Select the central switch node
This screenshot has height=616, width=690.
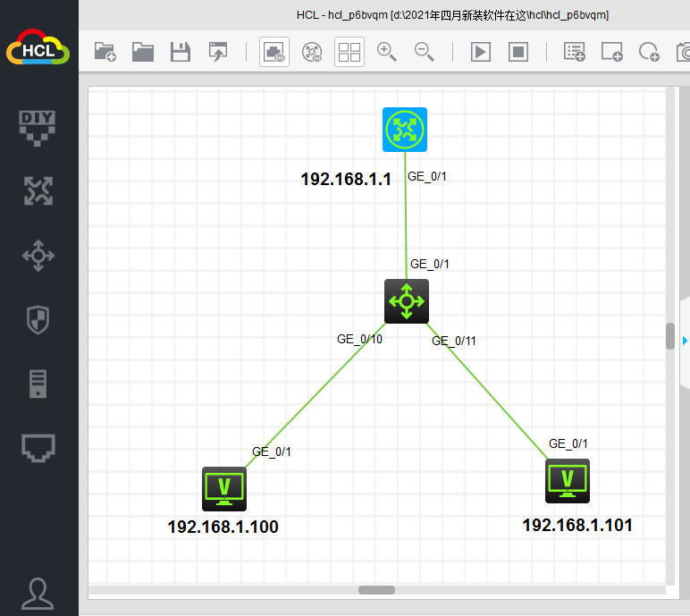(407, 301)
